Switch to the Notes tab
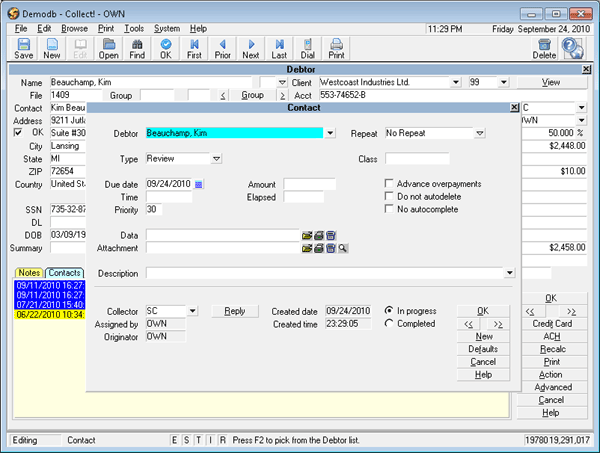The height and width of the screenshot is (453, 600). 29,272
